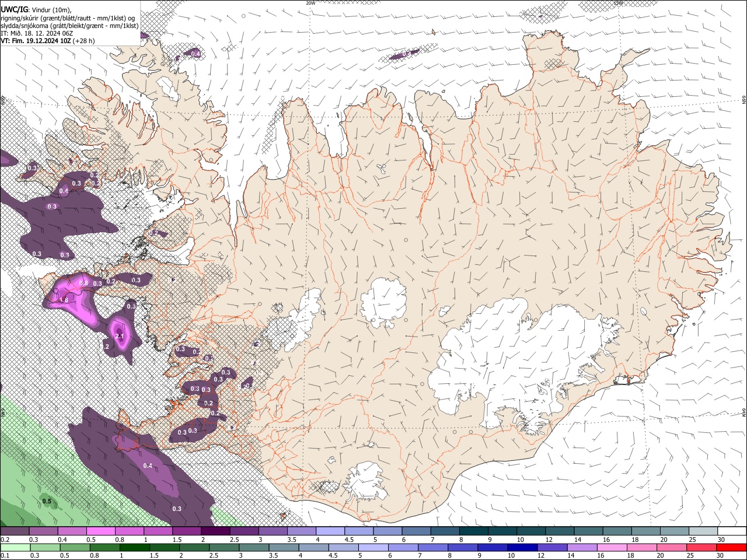Image resolution: width=747 pixels, height=560 pixels.
Task: Pick lower legend swatch between 2 and 2.5
Action: click(194, 548)
